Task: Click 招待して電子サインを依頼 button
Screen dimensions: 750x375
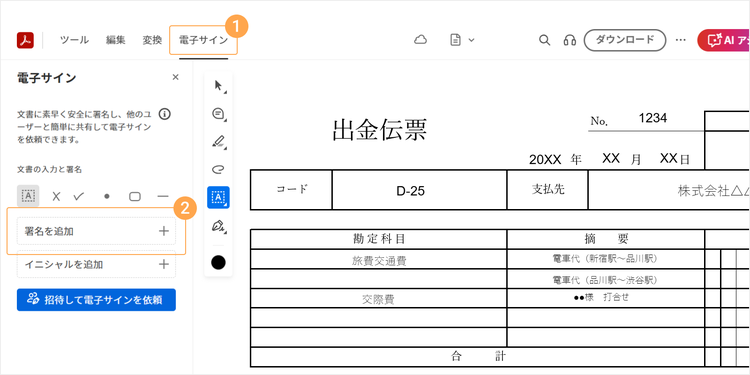Action: pos(96,300)
